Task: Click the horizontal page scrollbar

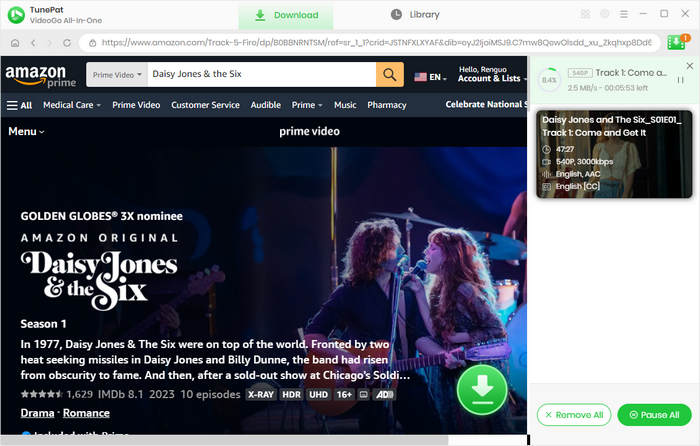Action: [224, 440]
